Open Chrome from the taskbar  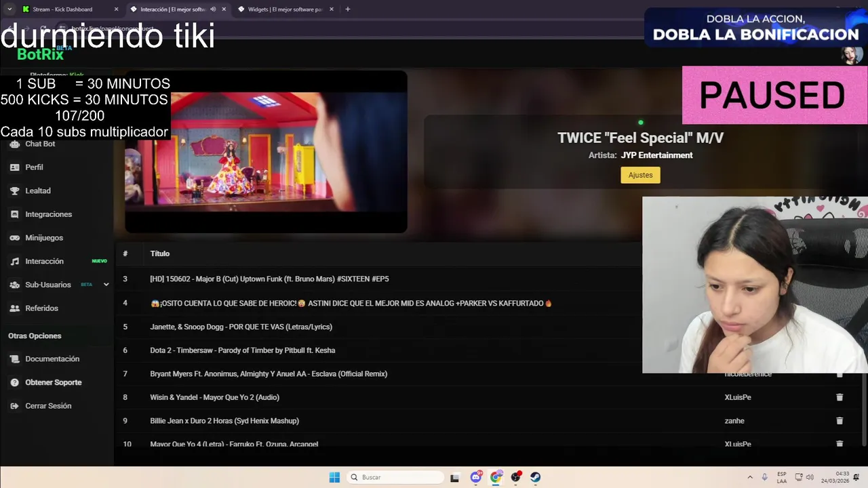pos(496,477)
